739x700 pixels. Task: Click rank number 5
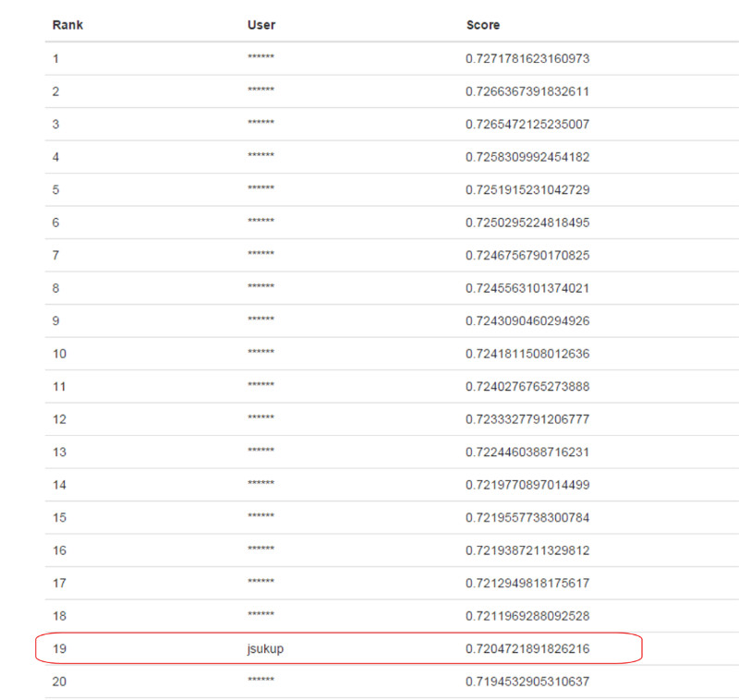pyautogui.click(x=55, y=190)
